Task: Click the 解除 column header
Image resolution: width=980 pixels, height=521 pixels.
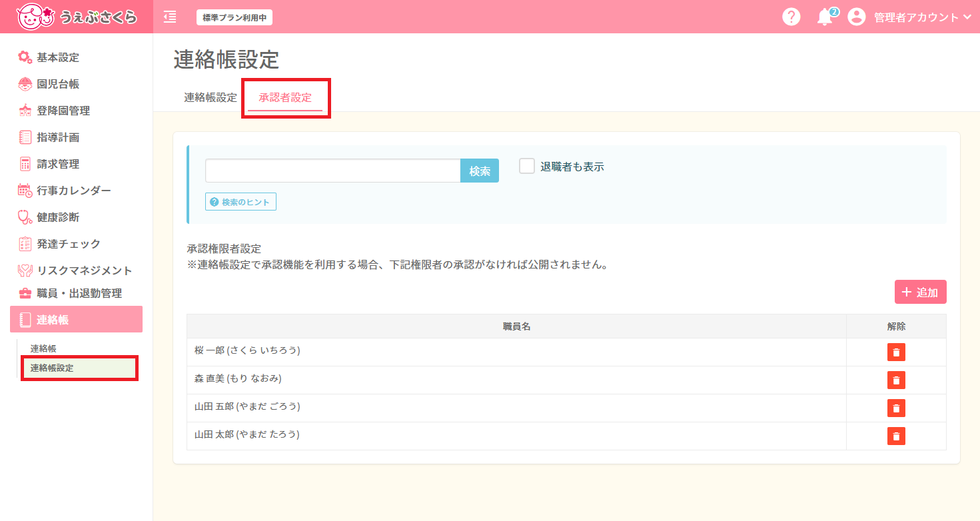Action: pos(896,326)
